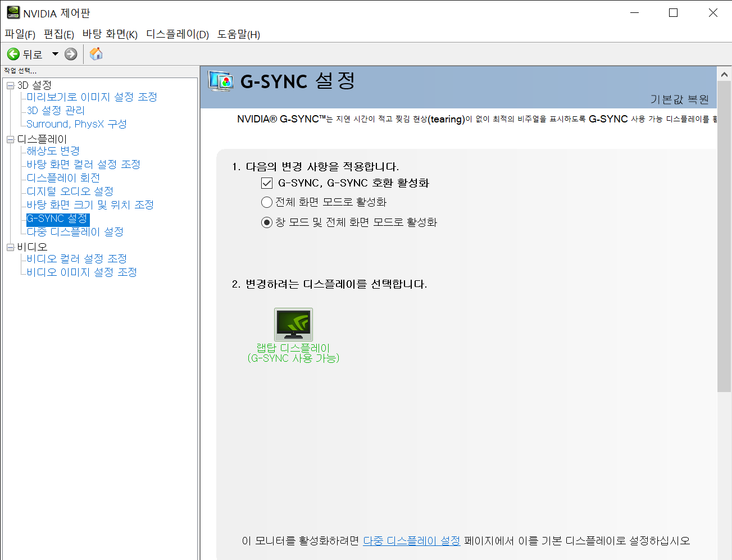Screen dimensions: 732x560
Task: Open 해상도 변경 page
Action: [53, 151]
